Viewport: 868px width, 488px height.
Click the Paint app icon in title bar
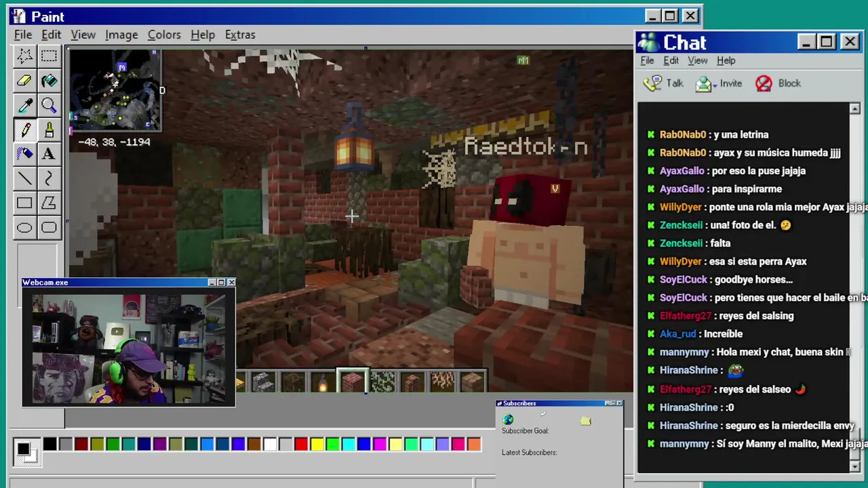click(x=18, y=16)
